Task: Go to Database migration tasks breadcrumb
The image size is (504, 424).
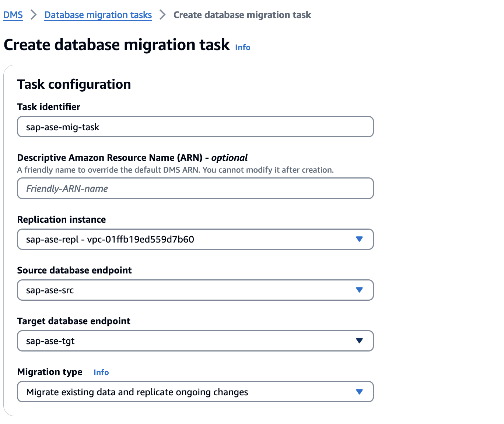Action: pos(98,15)
